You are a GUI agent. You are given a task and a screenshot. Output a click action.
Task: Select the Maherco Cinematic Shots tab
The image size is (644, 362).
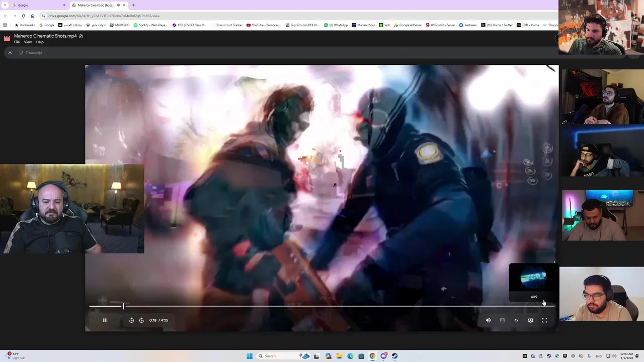pos(99,5)
